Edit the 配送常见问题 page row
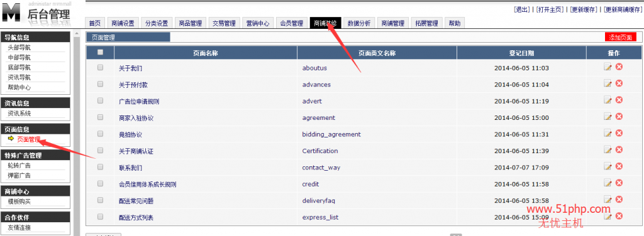The height and width of the screenshot is (236, 644). coord(608,200)
